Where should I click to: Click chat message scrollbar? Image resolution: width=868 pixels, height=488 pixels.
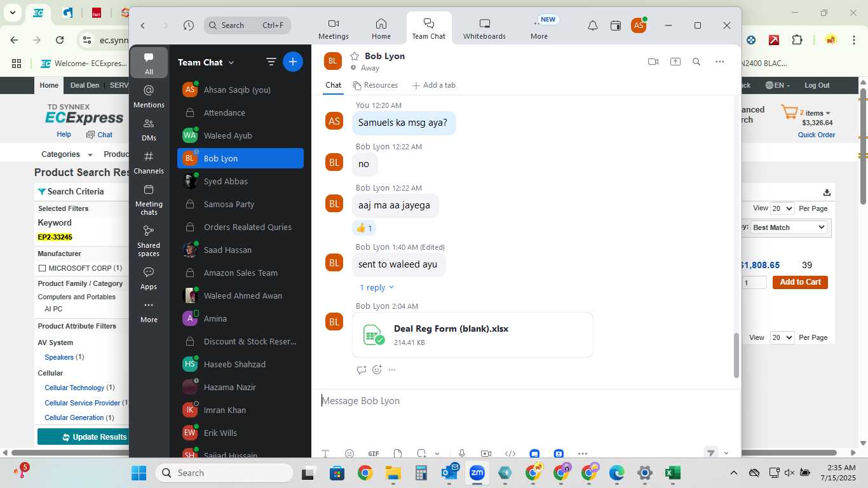(x=736, y=355)
